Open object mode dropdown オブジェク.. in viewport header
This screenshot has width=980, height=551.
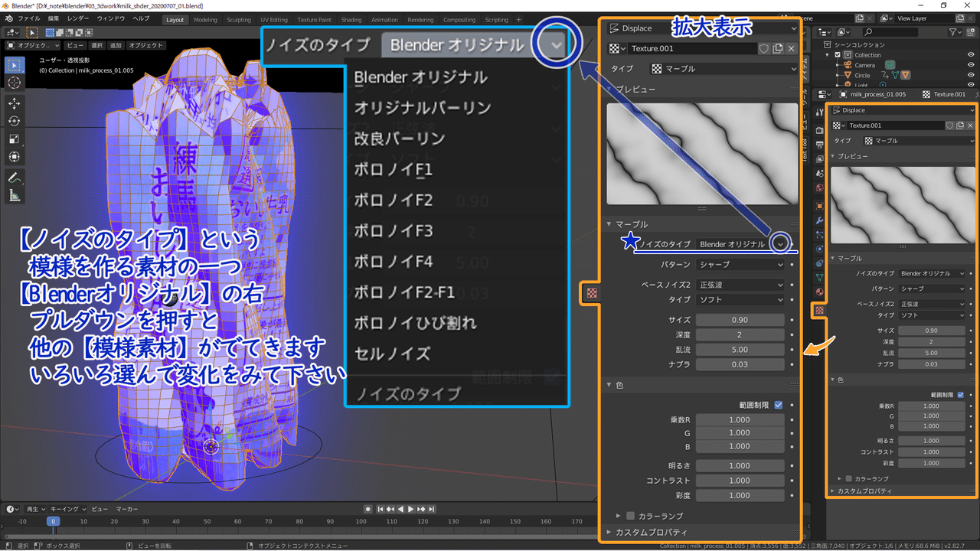pos(32,45)
